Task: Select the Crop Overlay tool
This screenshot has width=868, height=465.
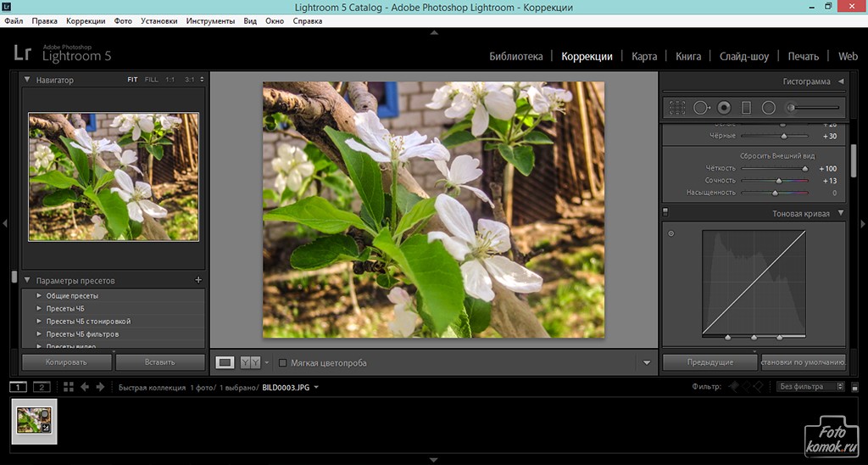Action: point(677,108)
